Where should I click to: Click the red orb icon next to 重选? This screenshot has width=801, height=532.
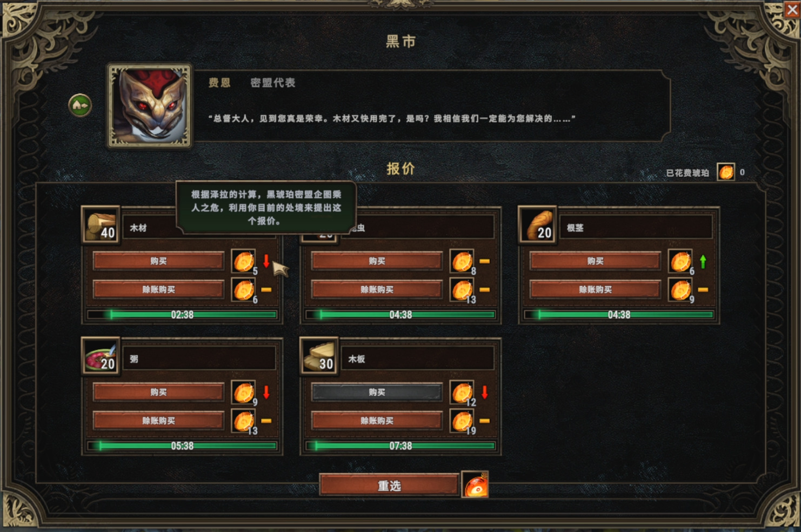click(x=475, y=484)
